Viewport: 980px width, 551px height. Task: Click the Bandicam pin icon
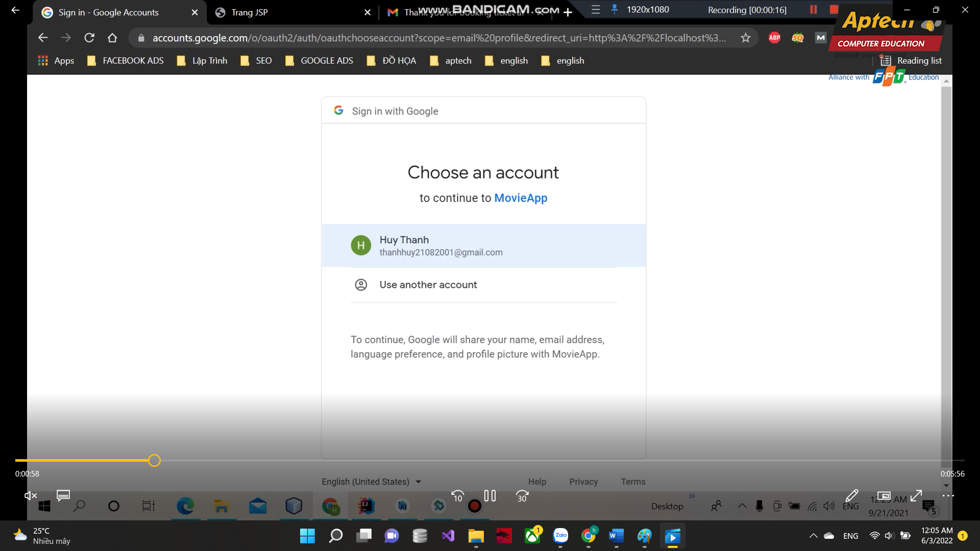615,9
